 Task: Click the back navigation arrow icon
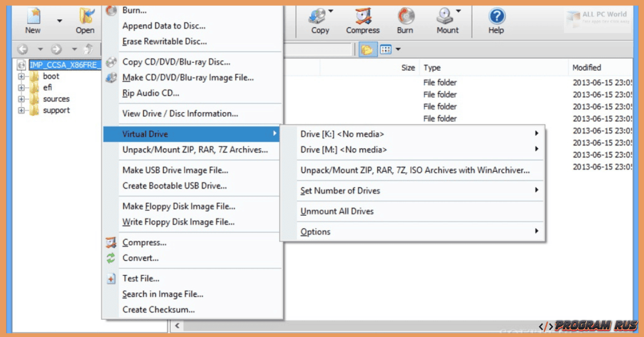[x=23, y=49]
